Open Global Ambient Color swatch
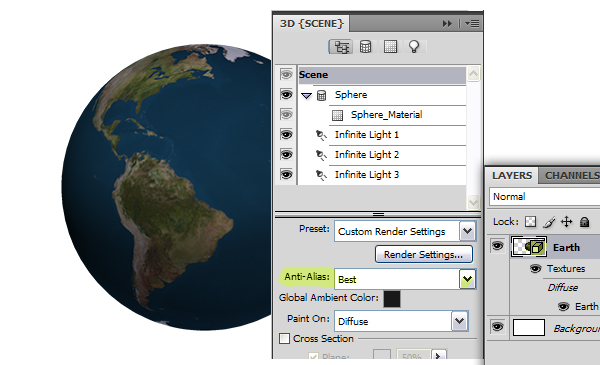Screen dimensions: 600x365 click(x=392, y=299)
